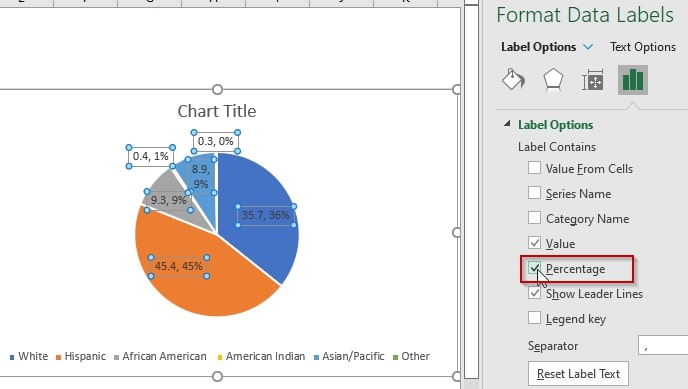Check the Category Name option

pos(534,218)
